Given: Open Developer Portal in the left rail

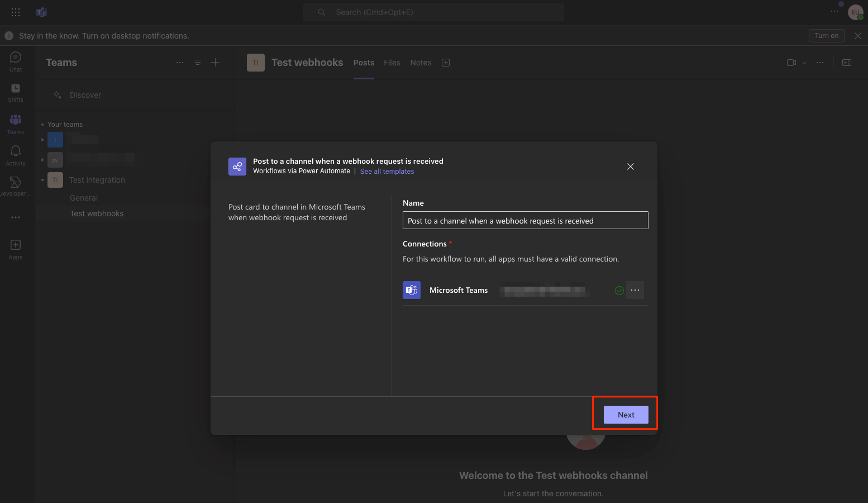Looking at the screenshot, I should (16, 187).
